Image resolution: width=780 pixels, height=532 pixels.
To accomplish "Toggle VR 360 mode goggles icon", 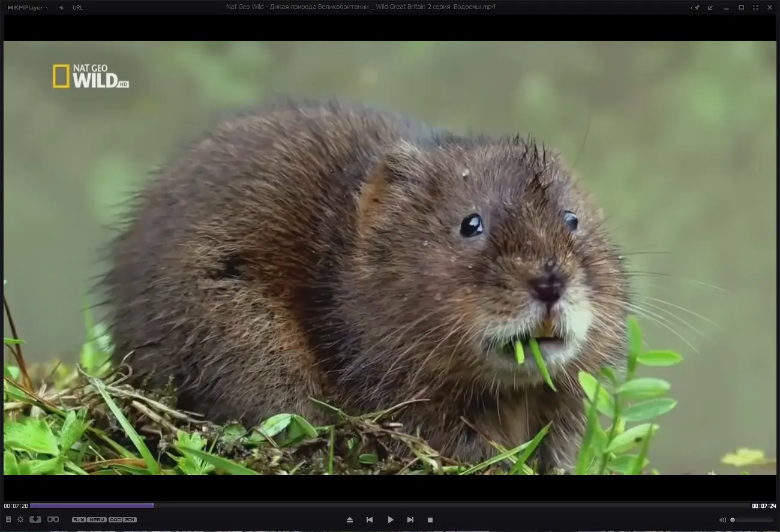I will tap(53, 519).
